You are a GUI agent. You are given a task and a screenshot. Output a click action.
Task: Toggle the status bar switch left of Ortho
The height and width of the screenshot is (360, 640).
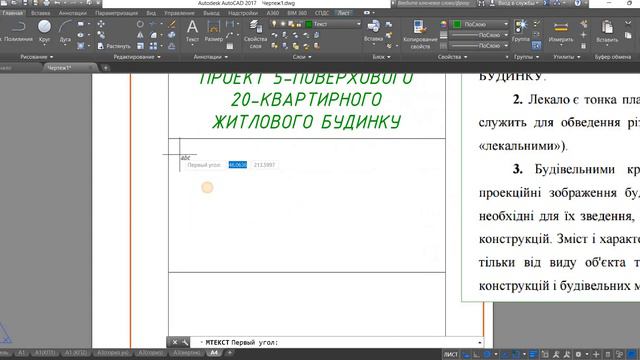click(466, 354)
